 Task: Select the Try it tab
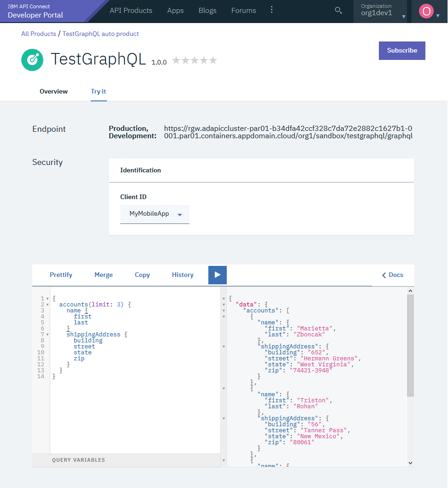point(98,92)
